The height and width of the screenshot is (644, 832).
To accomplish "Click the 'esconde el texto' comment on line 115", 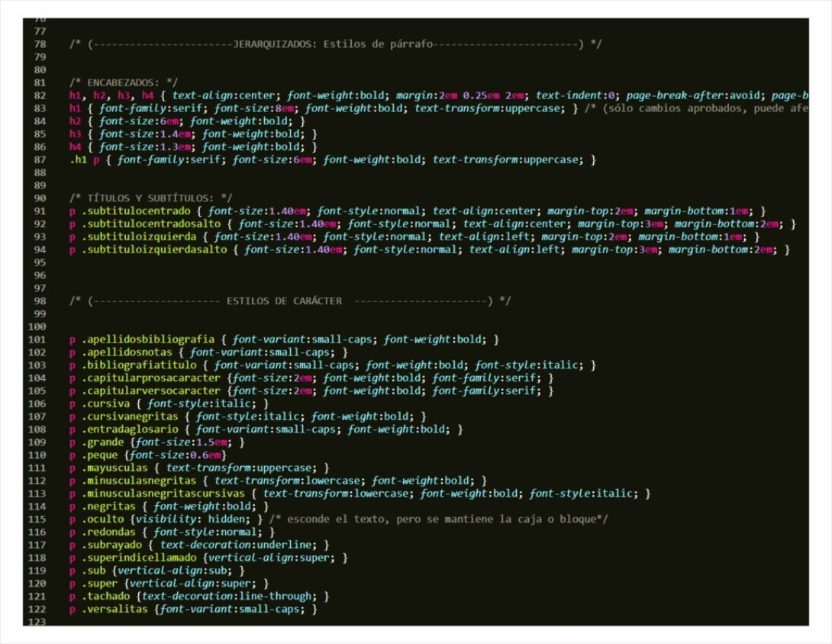I will pyautogui.click(x=439, y=519).
